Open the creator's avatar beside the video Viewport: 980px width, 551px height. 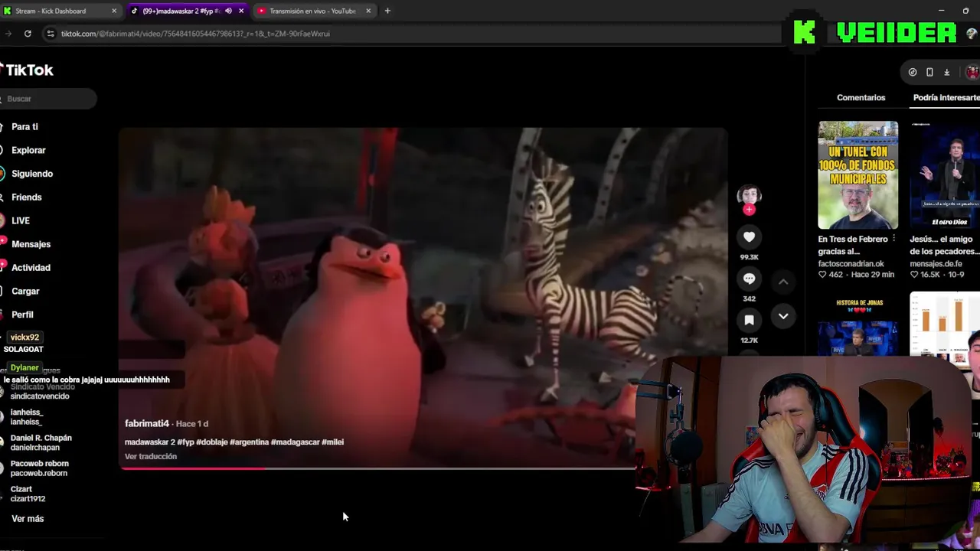tap(749, 196)
